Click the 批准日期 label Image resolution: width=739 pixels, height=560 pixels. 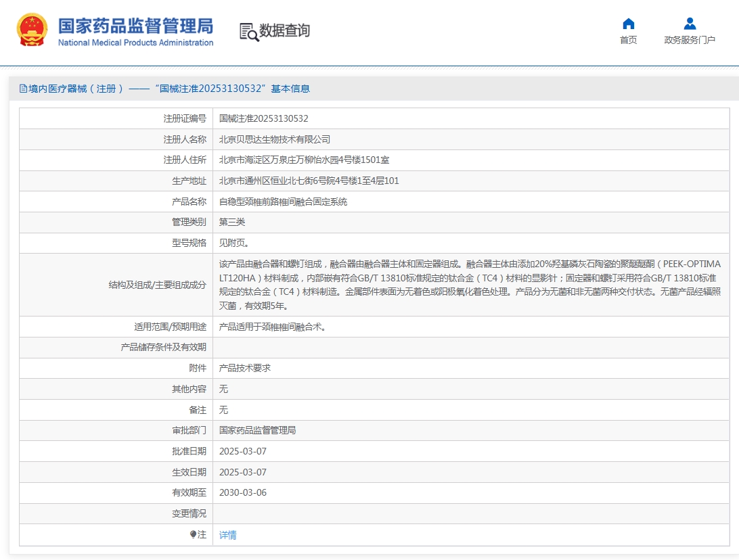[189, 451]
